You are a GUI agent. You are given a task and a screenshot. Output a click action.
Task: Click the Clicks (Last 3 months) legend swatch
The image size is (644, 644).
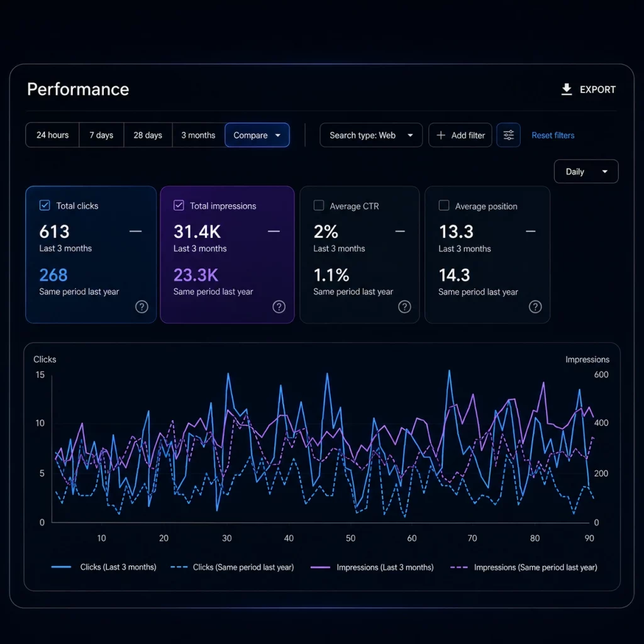pyautogui.click(x=61, y=567)
